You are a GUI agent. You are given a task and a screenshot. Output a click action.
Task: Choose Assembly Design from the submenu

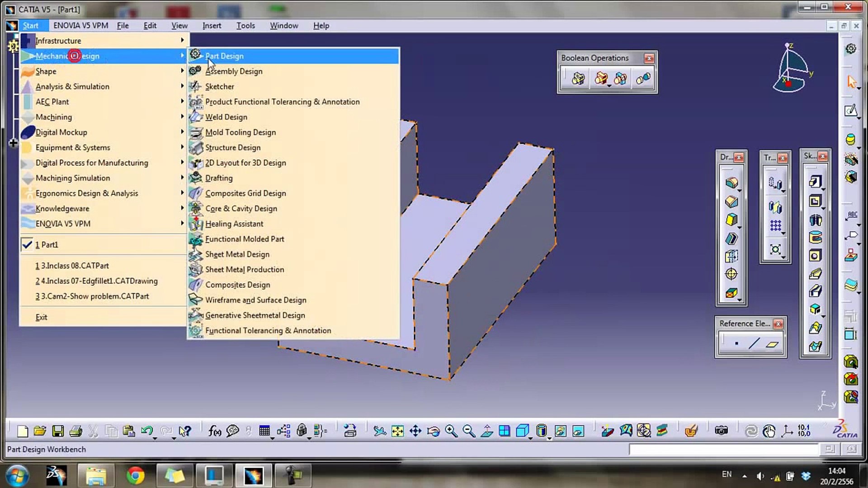[233, 71]
